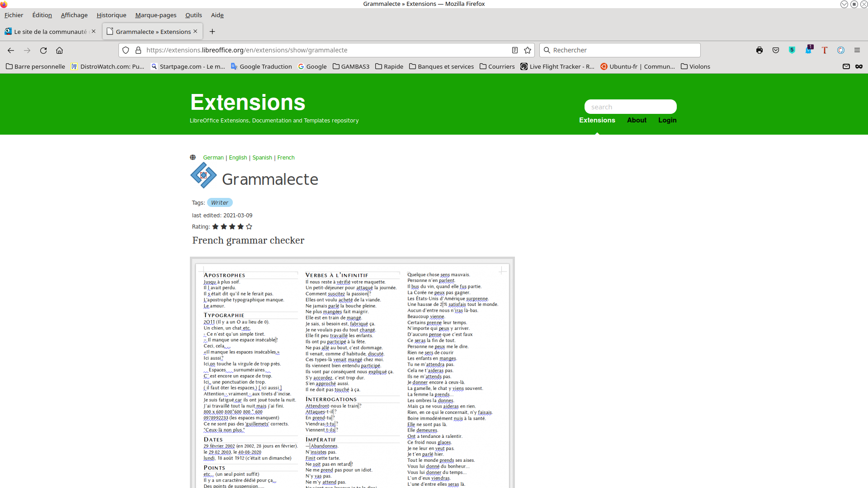Expand the Courriers bookmark folder
The image size is (868, 488).
(x=497, y=66)
